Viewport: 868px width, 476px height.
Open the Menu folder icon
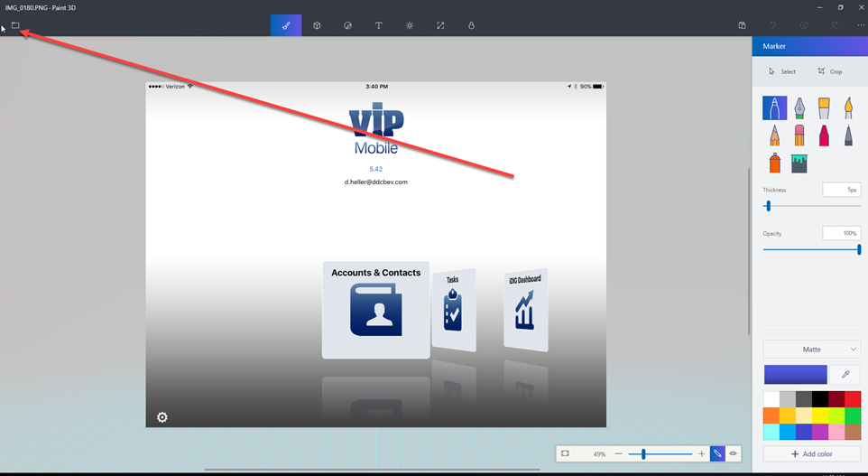click(15, 25)
